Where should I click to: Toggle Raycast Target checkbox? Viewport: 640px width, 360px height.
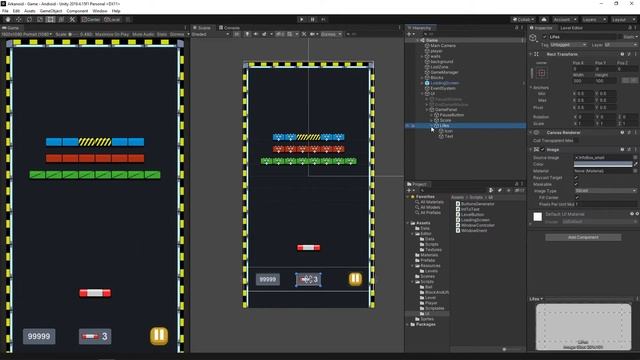pyautogui.click(x=576, y=178)
